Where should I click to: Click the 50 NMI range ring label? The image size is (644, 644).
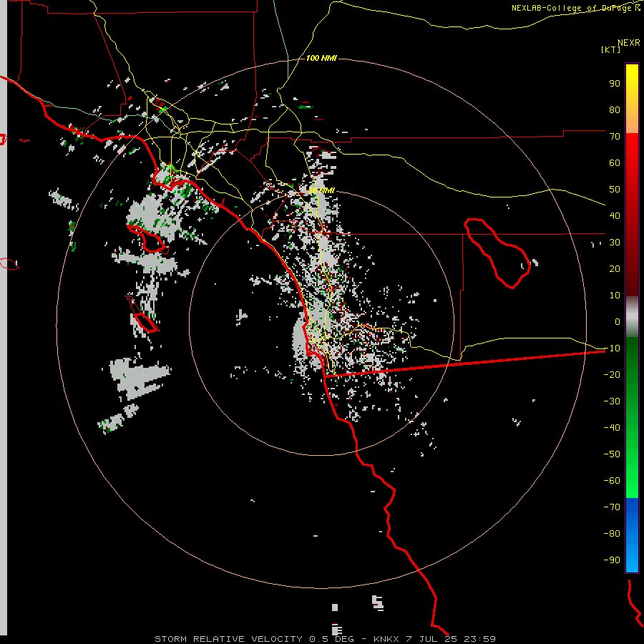click(x=321, y=190)
